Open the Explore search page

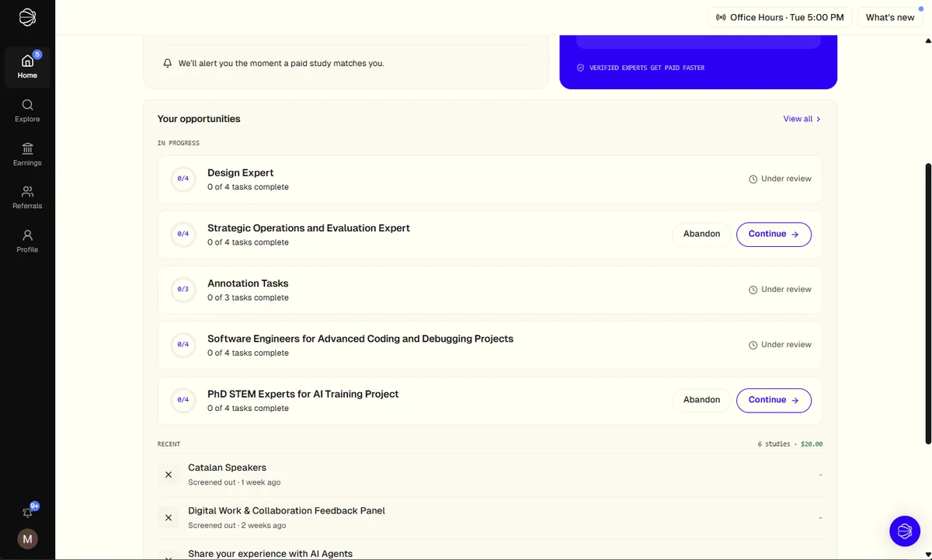[27, 110]
